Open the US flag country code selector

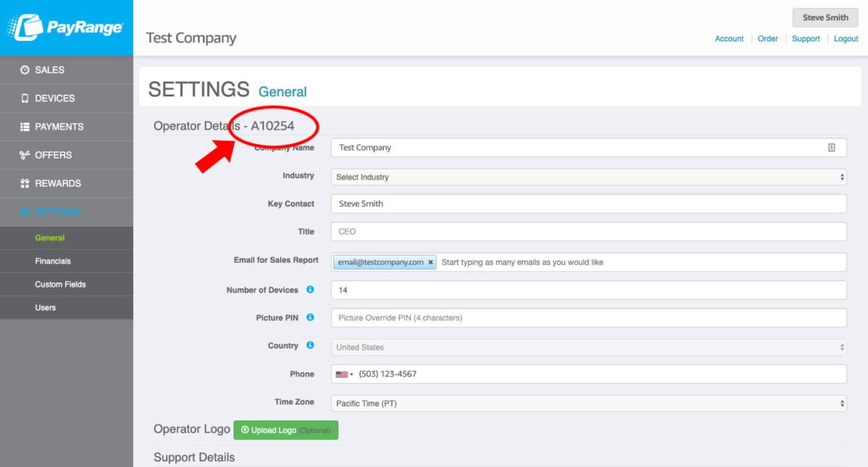(344, 374)
